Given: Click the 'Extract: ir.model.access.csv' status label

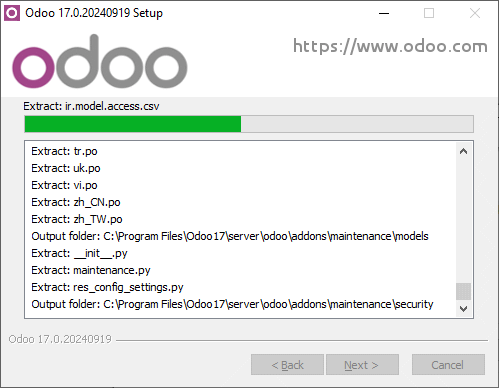Looking at the screenshot, I should [x=91, y=106].
